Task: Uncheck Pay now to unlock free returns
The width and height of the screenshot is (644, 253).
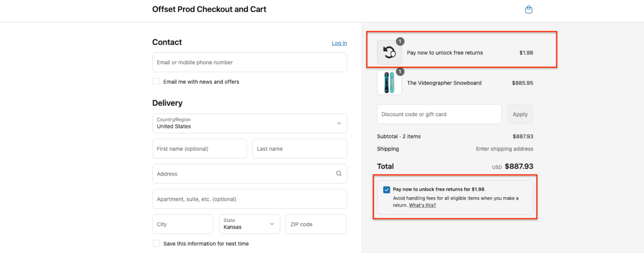Action: pos(387,190)
